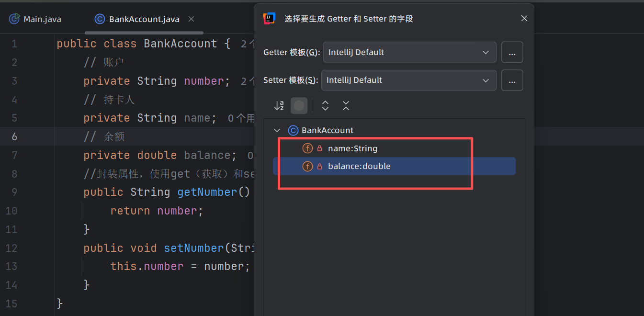Select the balance:double field

[x=359, y=167]
